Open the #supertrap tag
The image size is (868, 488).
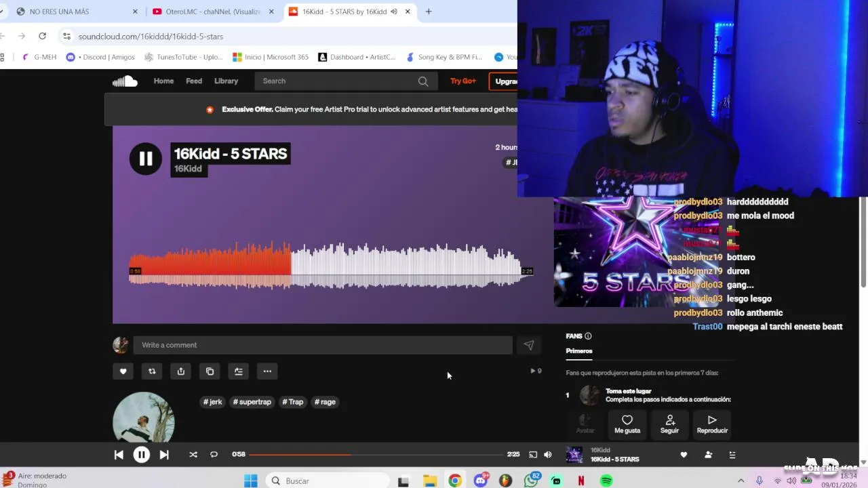point(252,402)
